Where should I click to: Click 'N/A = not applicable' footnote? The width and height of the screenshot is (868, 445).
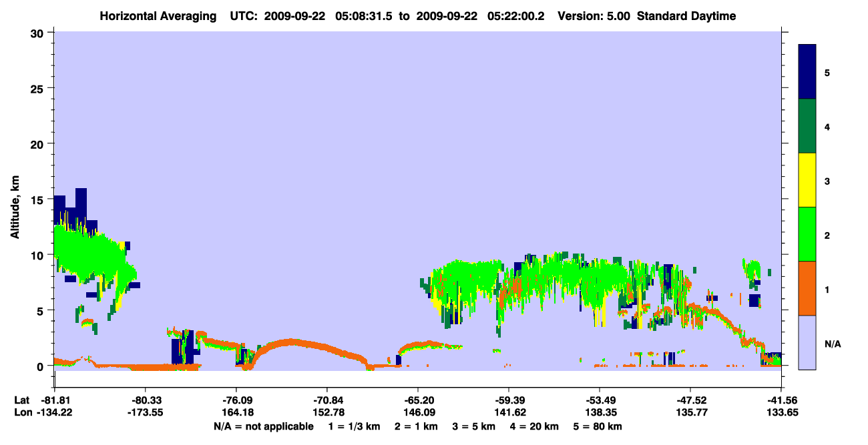263,426
